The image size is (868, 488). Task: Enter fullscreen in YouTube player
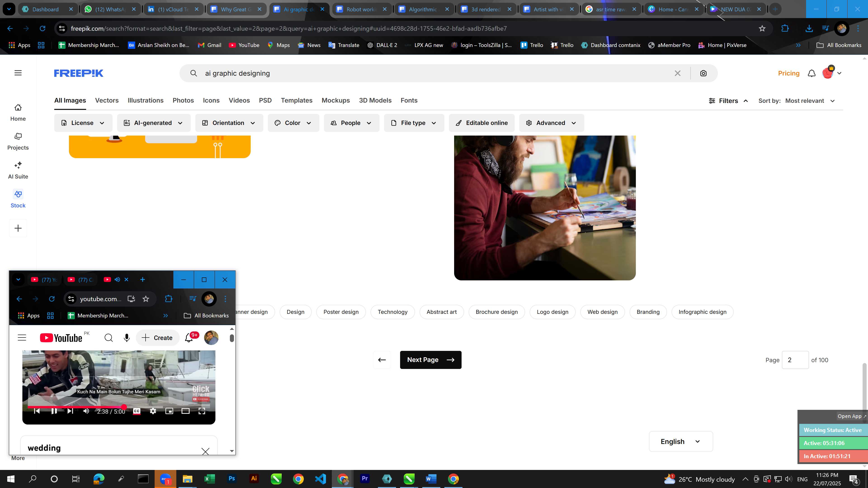[202, 411]
